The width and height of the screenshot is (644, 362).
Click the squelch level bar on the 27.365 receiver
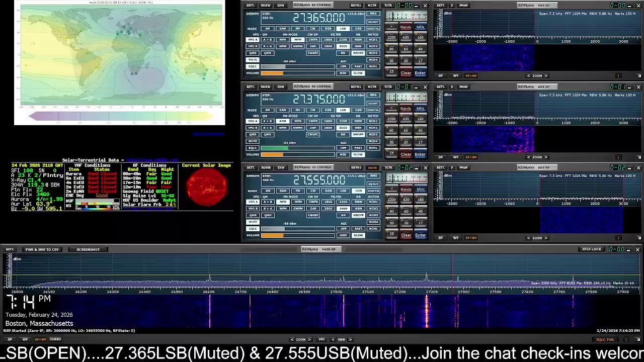pos(298,66)
